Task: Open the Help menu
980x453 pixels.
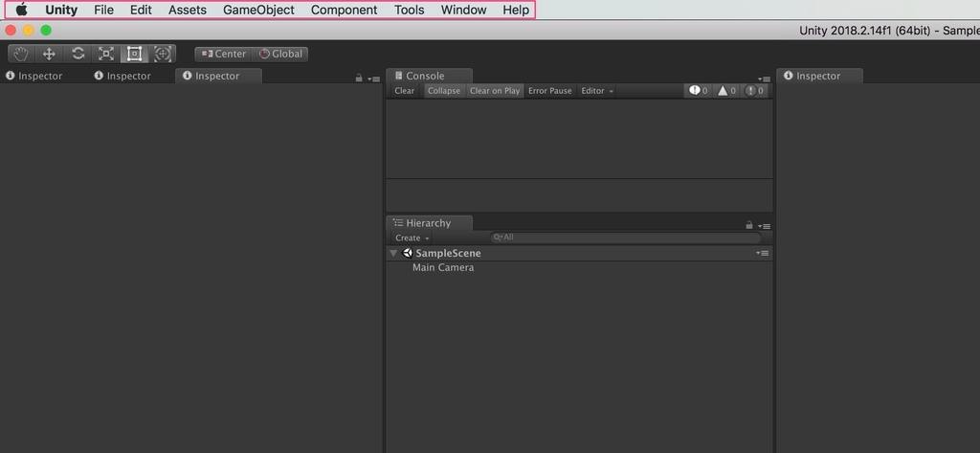Action: pos(516,10)
